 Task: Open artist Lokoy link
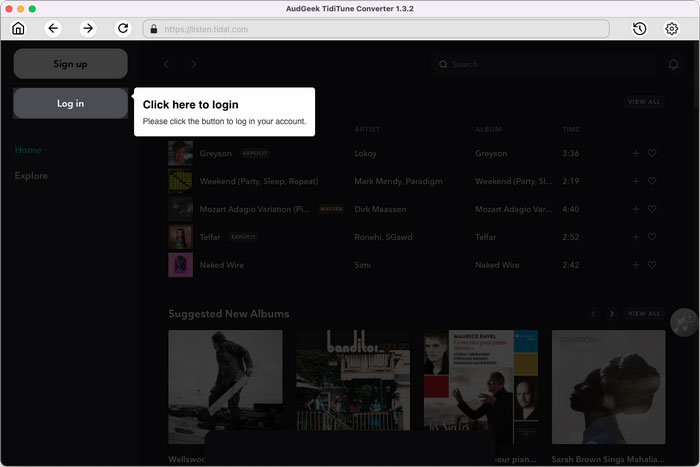365,153
